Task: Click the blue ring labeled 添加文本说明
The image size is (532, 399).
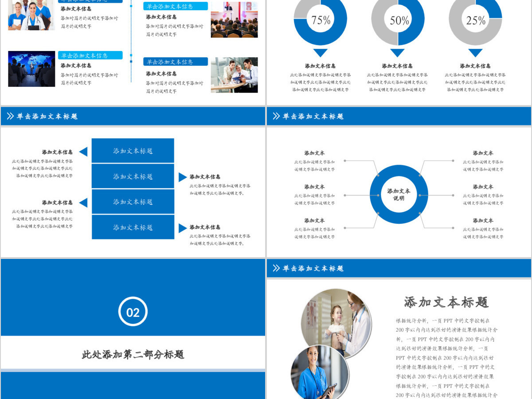Action: pyautogui.click(x=399, y=195)
